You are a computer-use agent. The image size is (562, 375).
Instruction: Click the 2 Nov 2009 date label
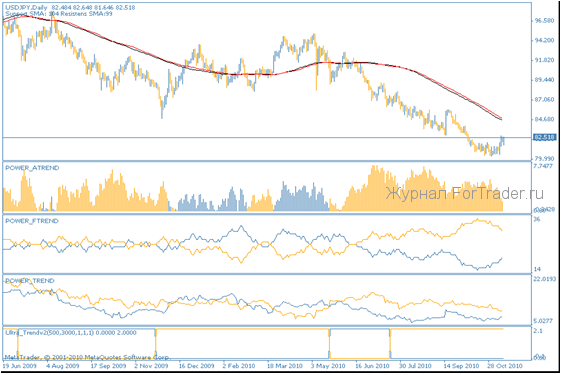(x=151, y=366)
